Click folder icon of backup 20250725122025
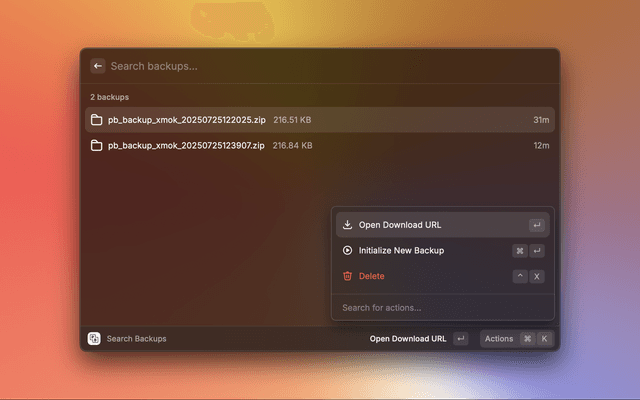640x400 pixels. click(x=97, y=120)
